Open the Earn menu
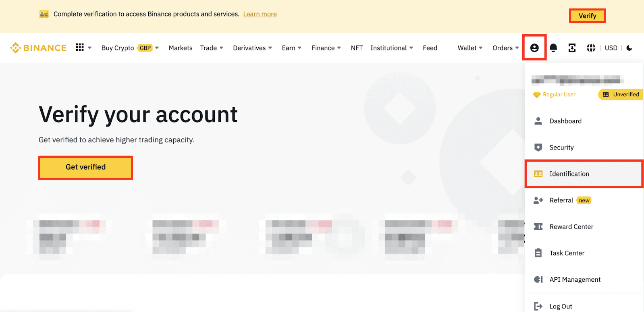Viewport: 644px width, 312px height. [x=289, y=48]
